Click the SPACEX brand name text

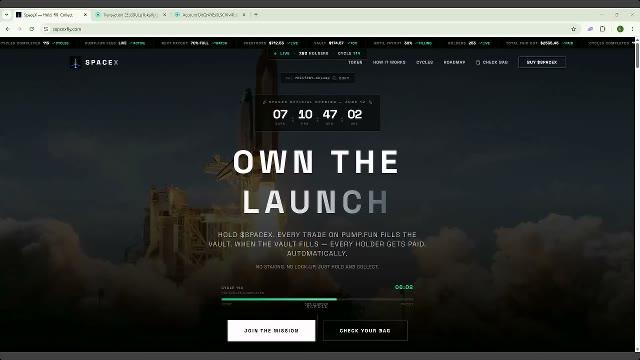click(x=102, y=62)
